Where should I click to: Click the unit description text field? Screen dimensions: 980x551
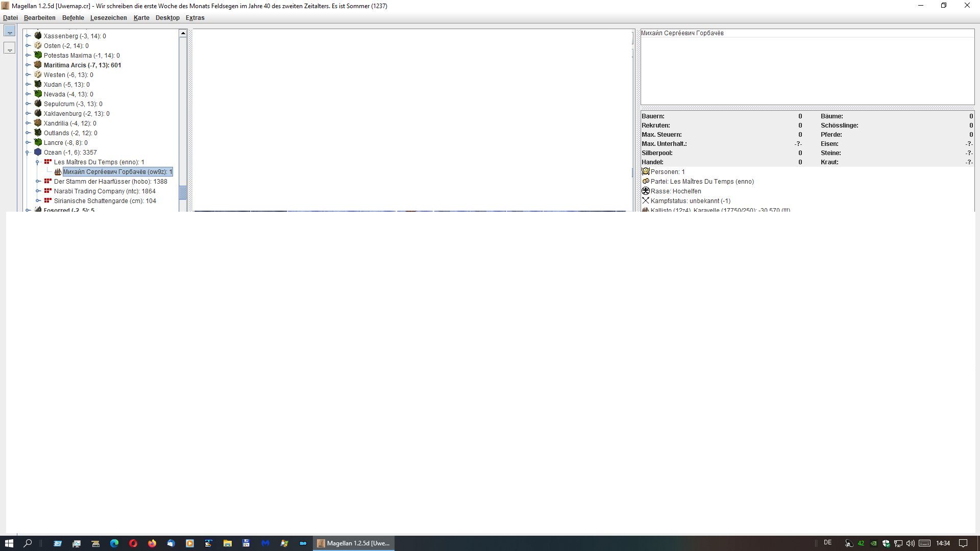tap(806, 71)
